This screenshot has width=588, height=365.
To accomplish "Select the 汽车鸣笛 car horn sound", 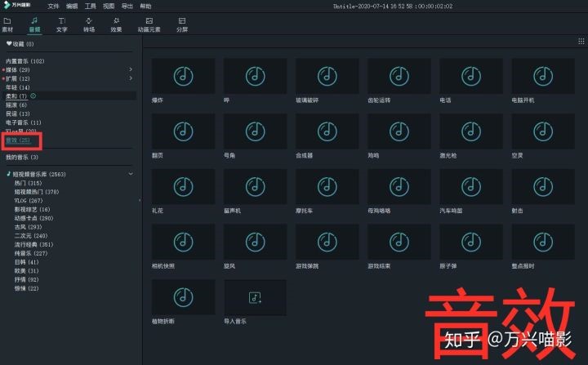I will (x=471, y=186).
